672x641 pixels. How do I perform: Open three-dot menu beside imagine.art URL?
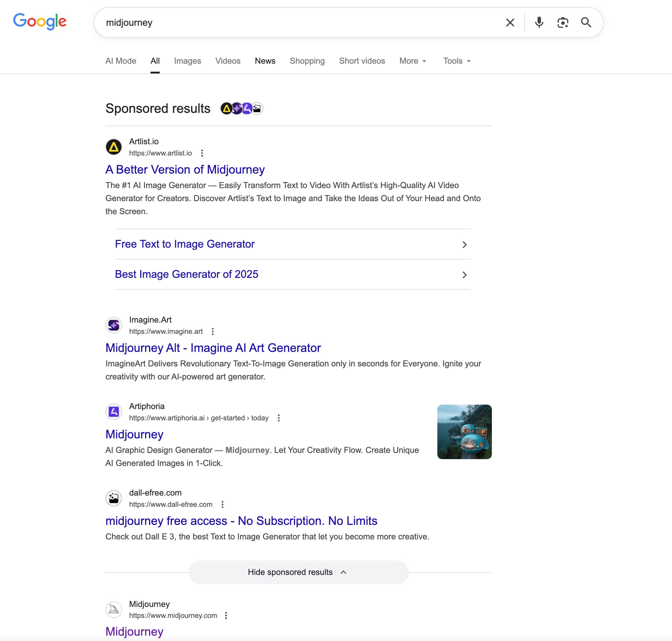tap(213, 331)
